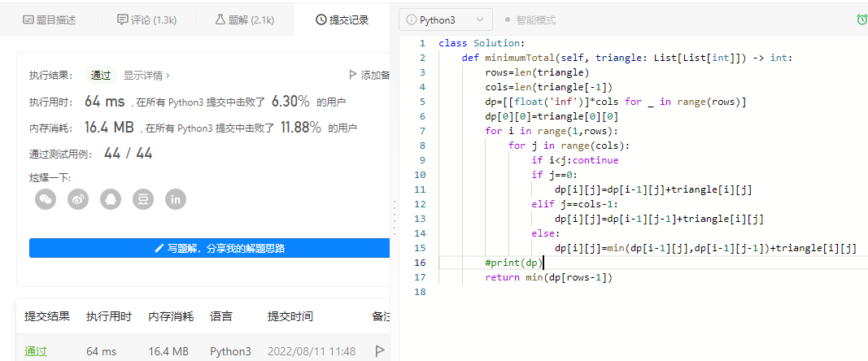Image resolution: width=868 pixels, height=361 pixels.
Task: Click the Python3 cell in submission row
Action: pos(230,351)
